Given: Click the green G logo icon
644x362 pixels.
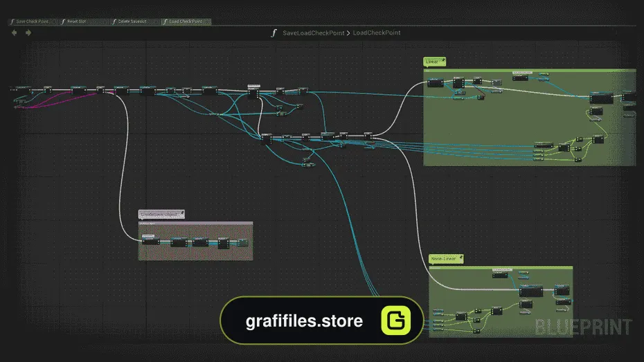Looking at the screenshot, I should coord(395,320).
